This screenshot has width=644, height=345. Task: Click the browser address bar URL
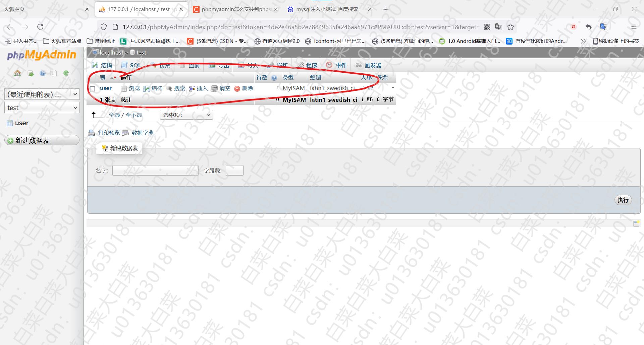click(x=300, y=27)
